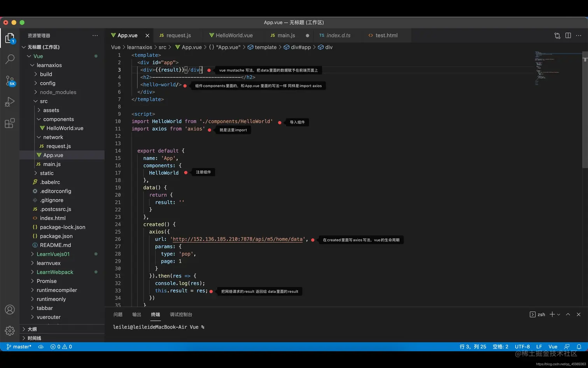Click the cloud publish sync icon
Viewport: 588px width, 368px height.
pyautogui.click(x=41, y=347)
